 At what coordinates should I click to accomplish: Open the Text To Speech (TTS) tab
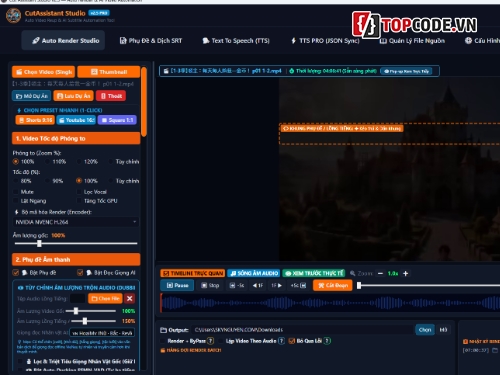236,41
